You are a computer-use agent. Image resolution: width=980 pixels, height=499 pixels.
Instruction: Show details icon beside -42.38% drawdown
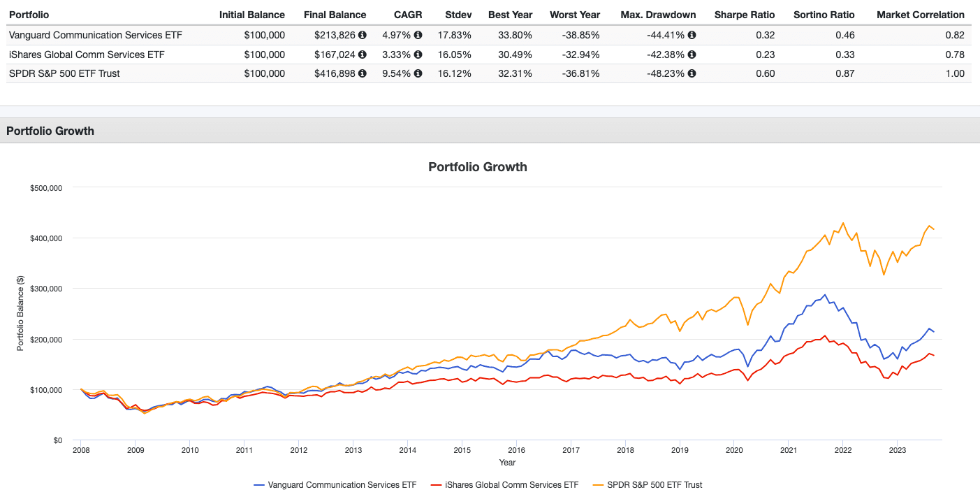coord(692,55)
